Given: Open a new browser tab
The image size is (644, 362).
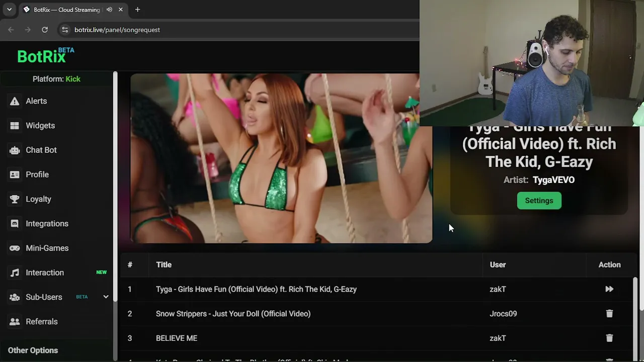Looking at the screenshot, I should [x=137, y=10].
